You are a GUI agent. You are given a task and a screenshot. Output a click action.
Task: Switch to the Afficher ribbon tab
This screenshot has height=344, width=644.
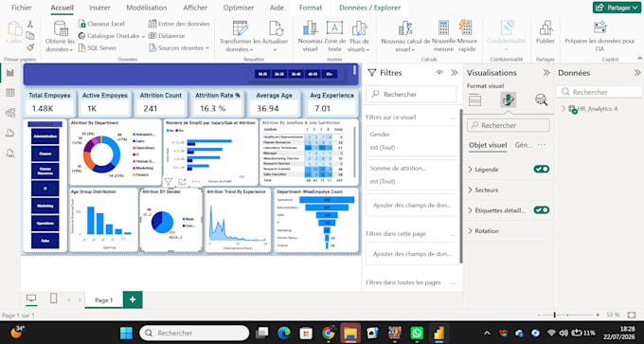coord(195,8)
